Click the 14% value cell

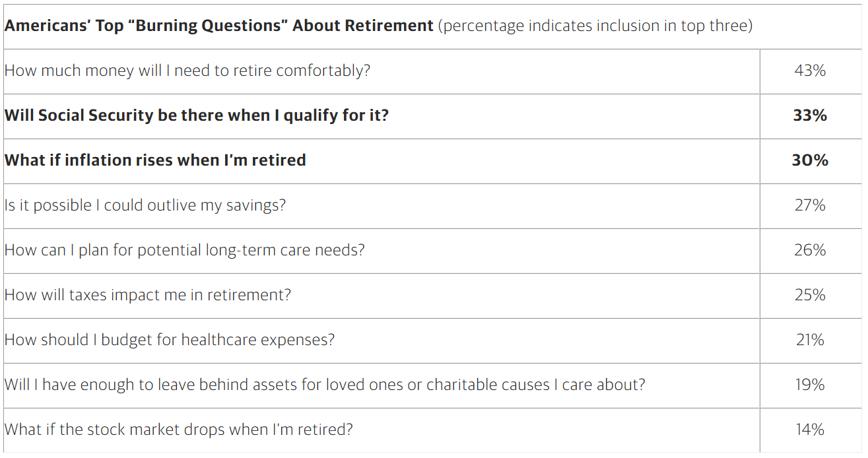click(x=810, y=430)
